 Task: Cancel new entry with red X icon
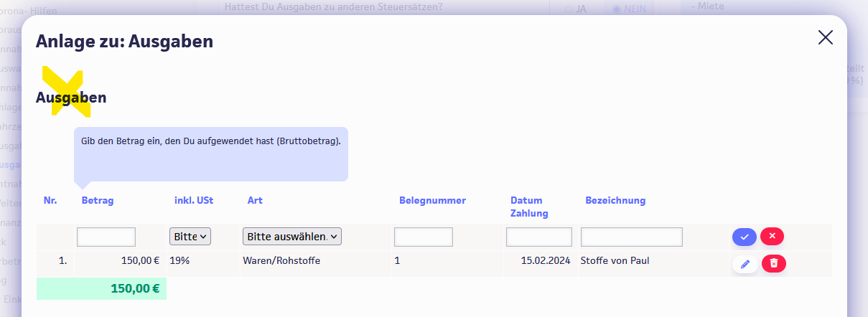pos(772,236)
